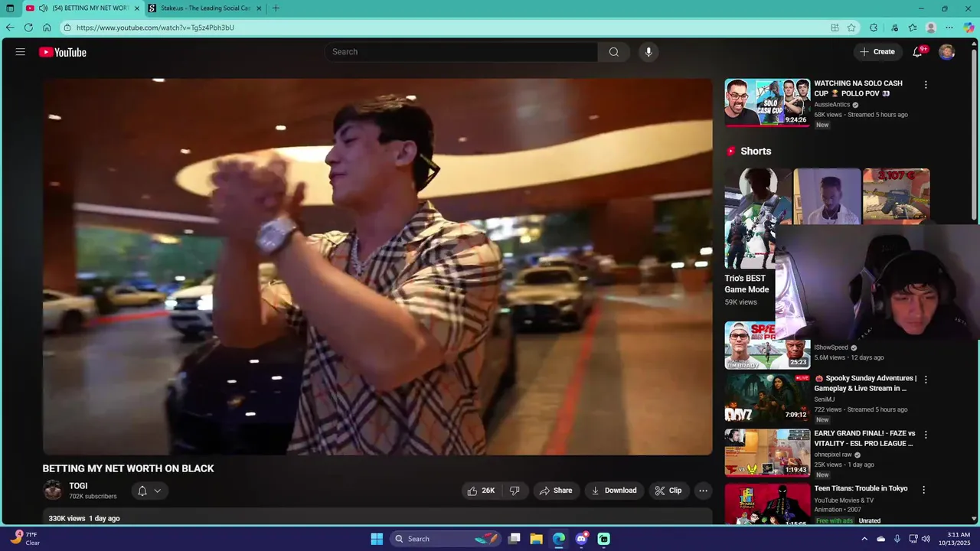This screenshot has height=551, width=980.
Task: Click the Shorts section heading
Action: point(756,152)
